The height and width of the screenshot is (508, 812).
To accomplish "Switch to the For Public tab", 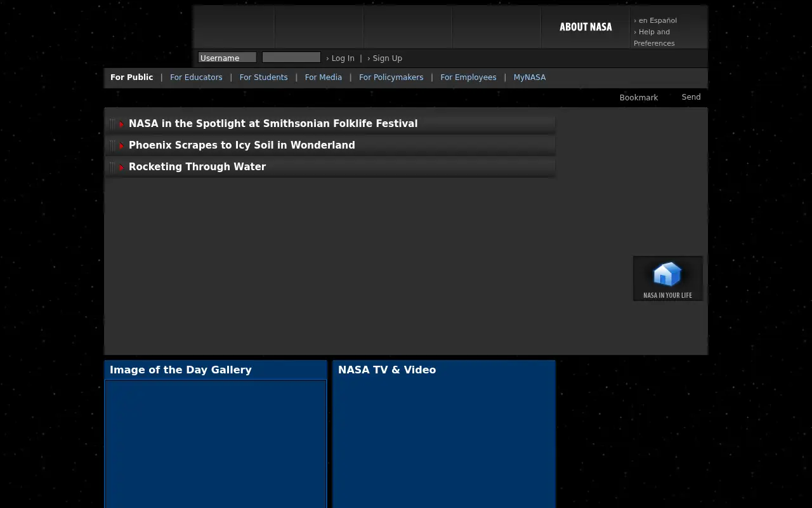I will 131,77.
